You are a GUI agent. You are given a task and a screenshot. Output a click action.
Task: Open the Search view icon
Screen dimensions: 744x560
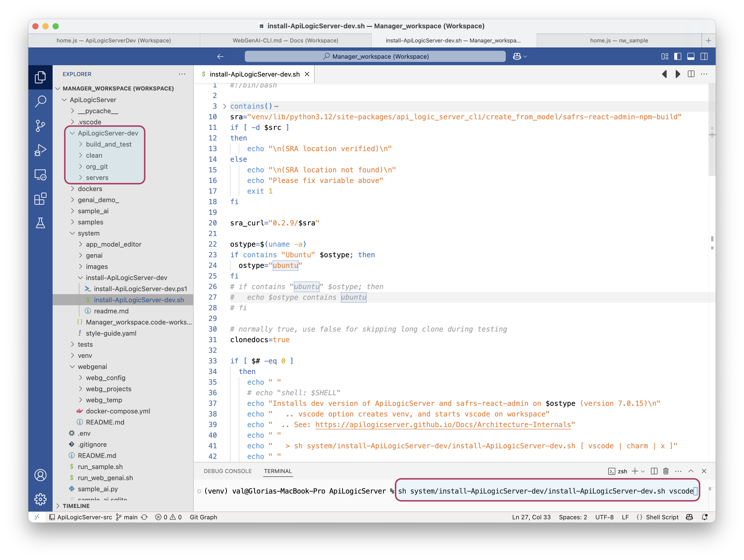(x=40, y=101)
